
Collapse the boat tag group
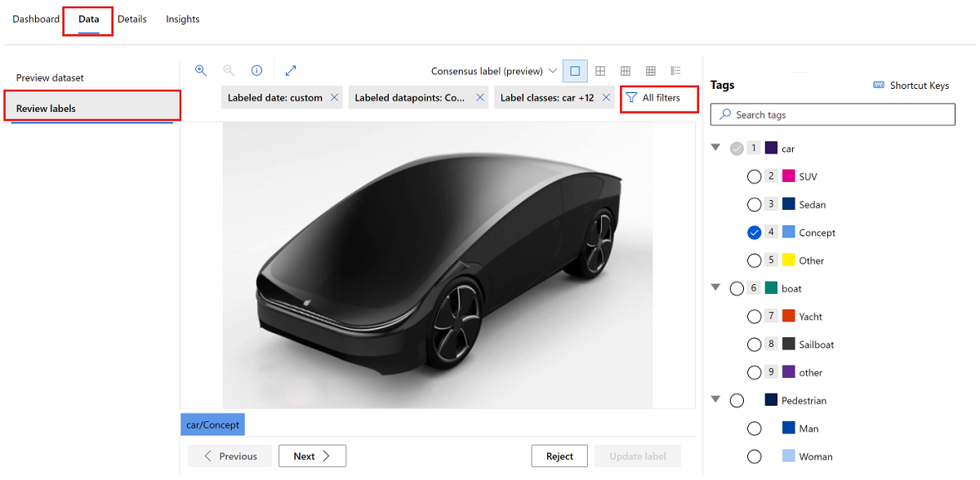point(715,288)
